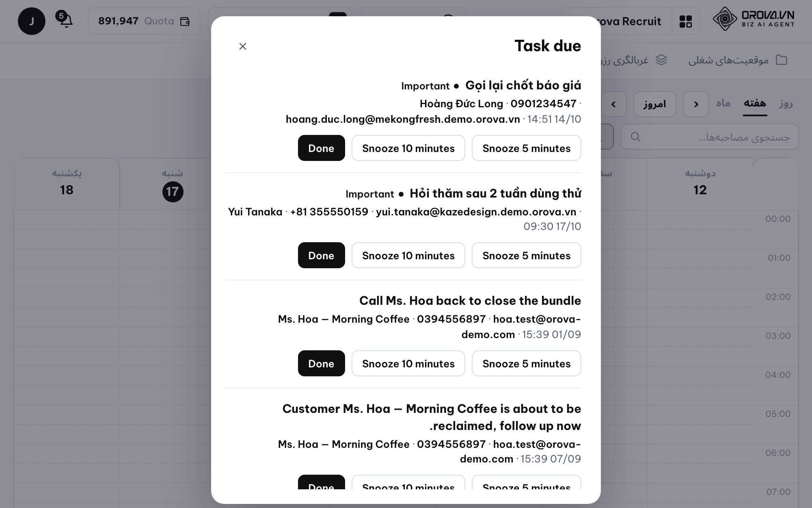Close the Task due dialog
This screenshot has height=508, width=812.
coord(243,46)
